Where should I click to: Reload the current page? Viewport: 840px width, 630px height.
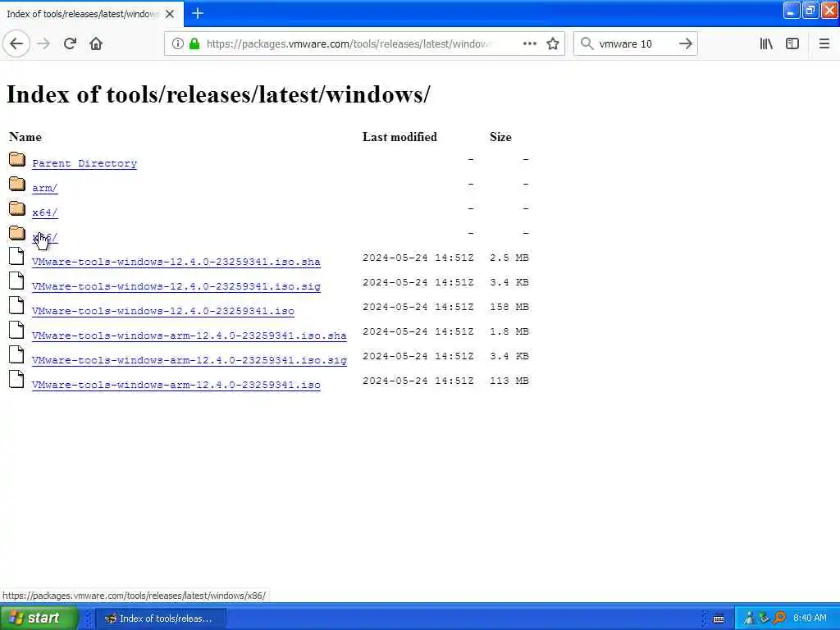pyautogui.click(x=70, y=44)
